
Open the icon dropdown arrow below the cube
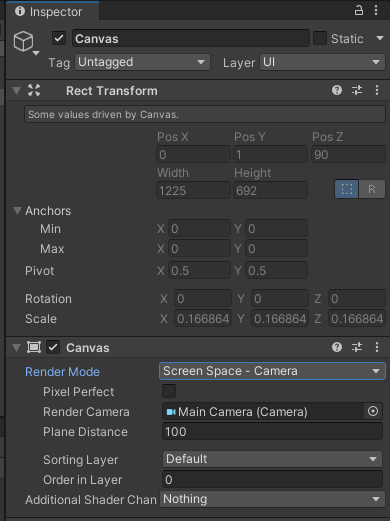coord(36,53)
